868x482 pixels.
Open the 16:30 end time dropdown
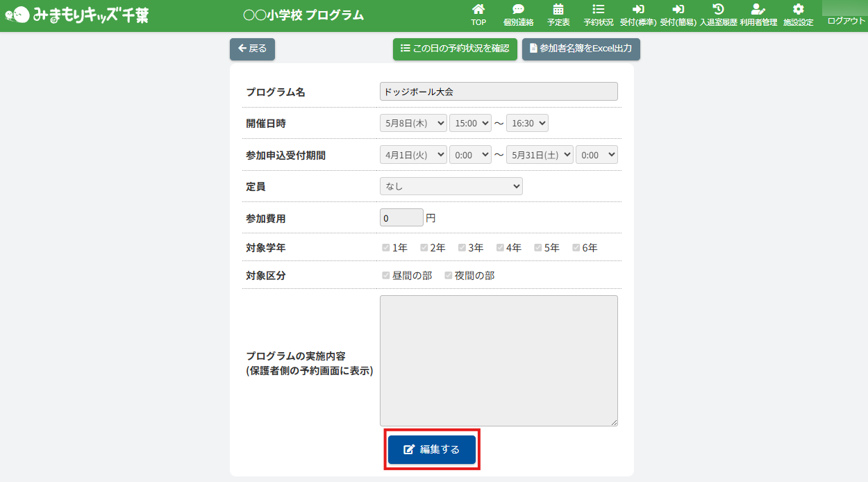(527, 123)
